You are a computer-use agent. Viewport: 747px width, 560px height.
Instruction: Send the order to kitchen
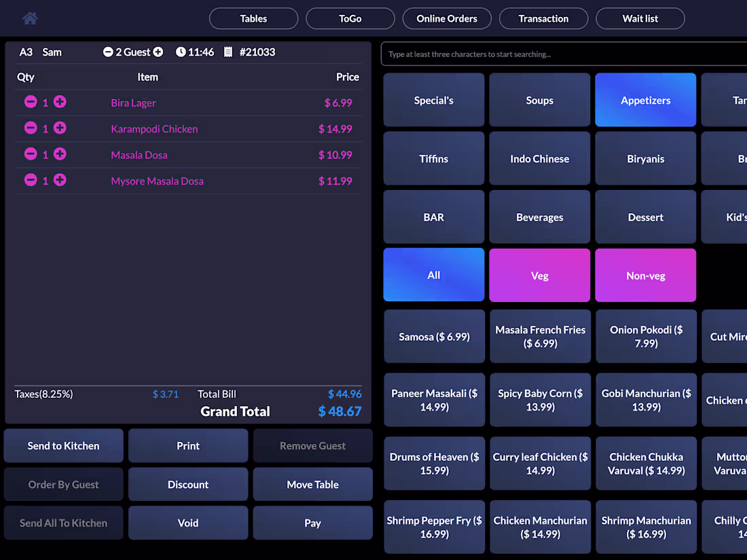[63, 446]
